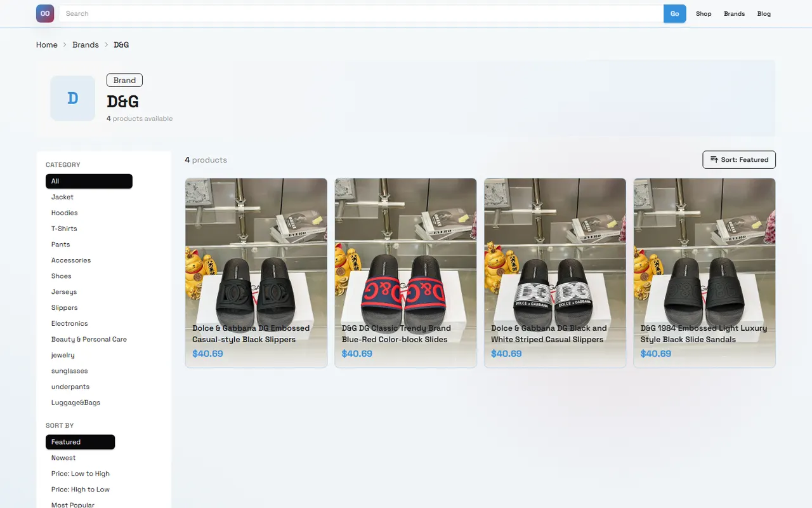
Task: Open the Brands menu item
Action: coord(735,13)
